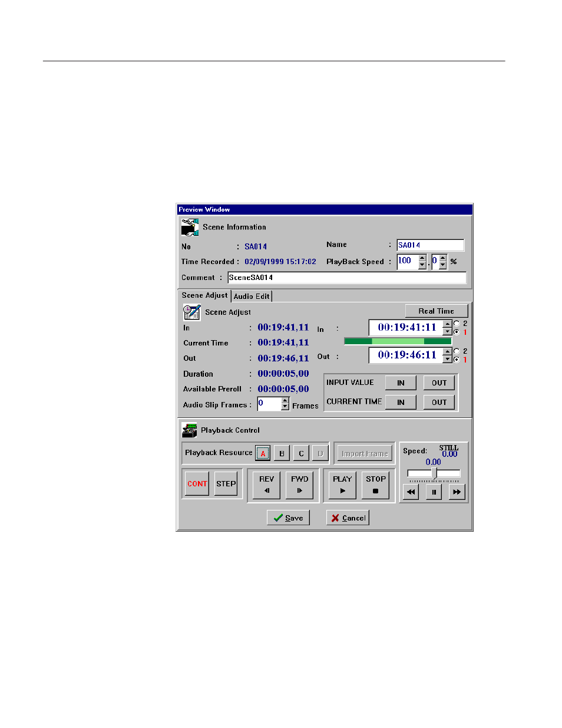The height and width of the screenshot is (728, 562).
Task: Select radio option 2 for Out time
Action: (x=457, y=351)
